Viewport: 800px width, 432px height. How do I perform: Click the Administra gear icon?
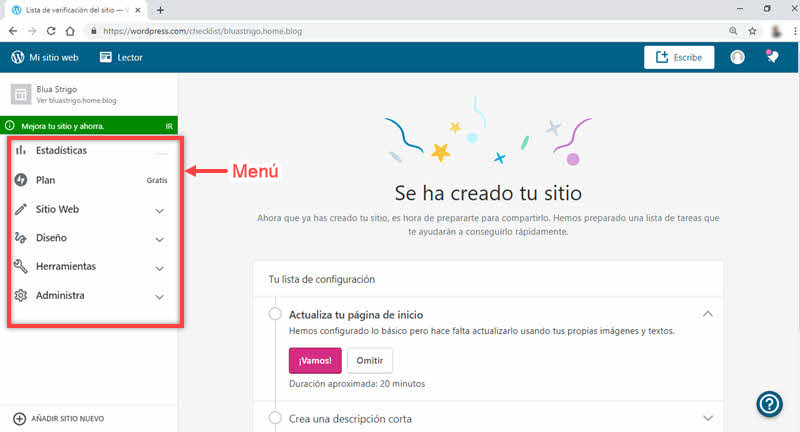click(21, 296)
